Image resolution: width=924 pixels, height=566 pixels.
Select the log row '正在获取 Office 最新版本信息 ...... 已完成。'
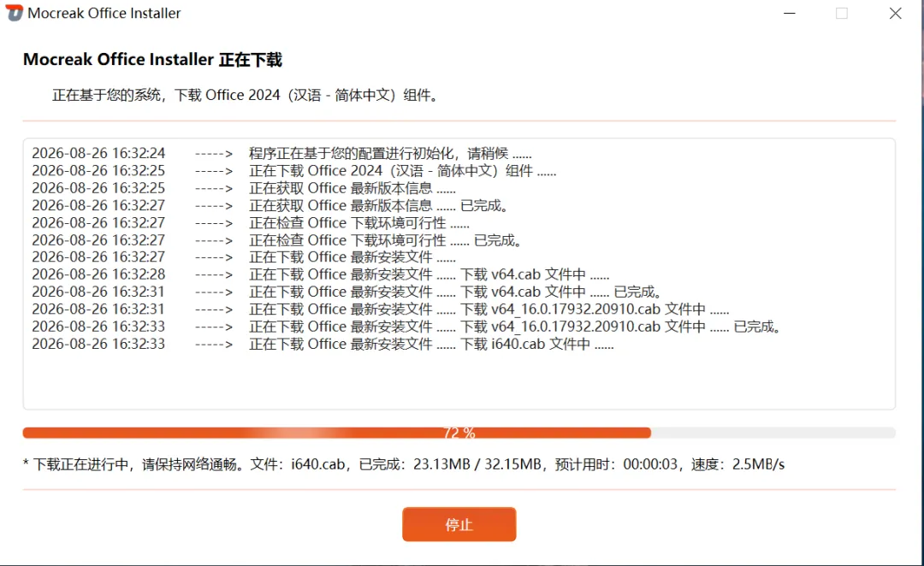[270, 205]
